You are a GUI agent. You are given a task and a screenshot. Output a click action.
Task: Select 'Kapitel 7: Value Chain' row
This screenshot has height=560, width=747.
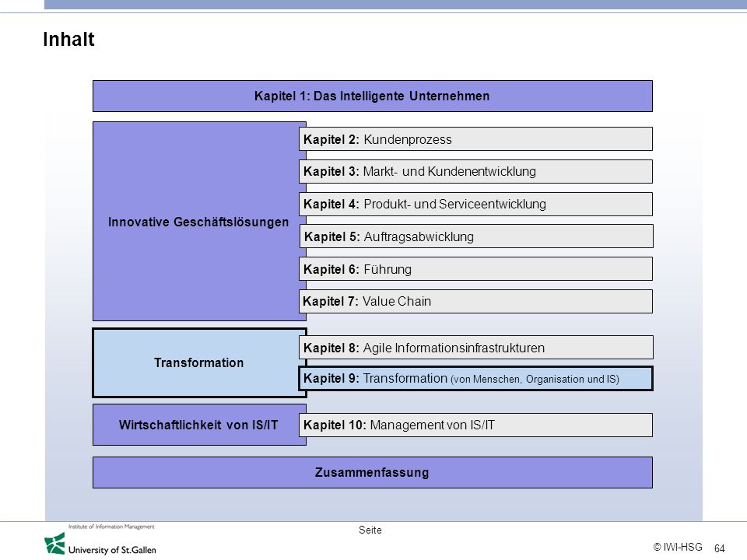pyautogui.click(x=476, y=302)
